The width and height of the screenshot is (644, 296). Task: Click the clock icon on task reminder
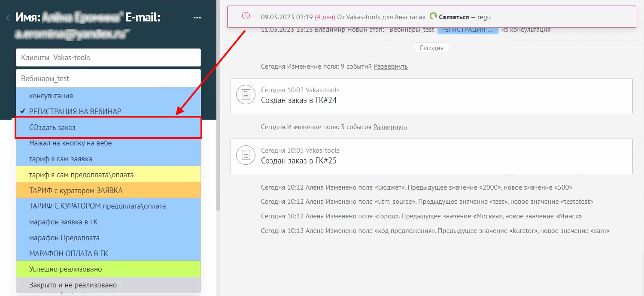246,16
